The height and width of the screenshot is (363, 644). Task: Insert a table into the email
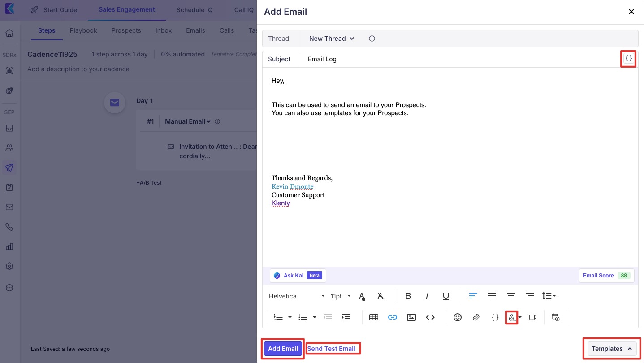(x=373, y=317)
